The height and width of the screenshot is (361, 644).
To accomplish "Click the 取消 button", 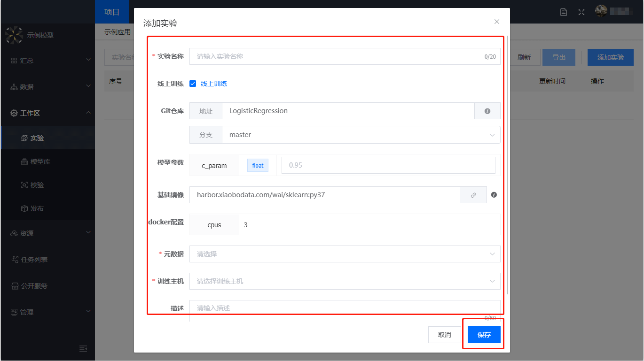I will pyautogui.click(x=445, y=335).
